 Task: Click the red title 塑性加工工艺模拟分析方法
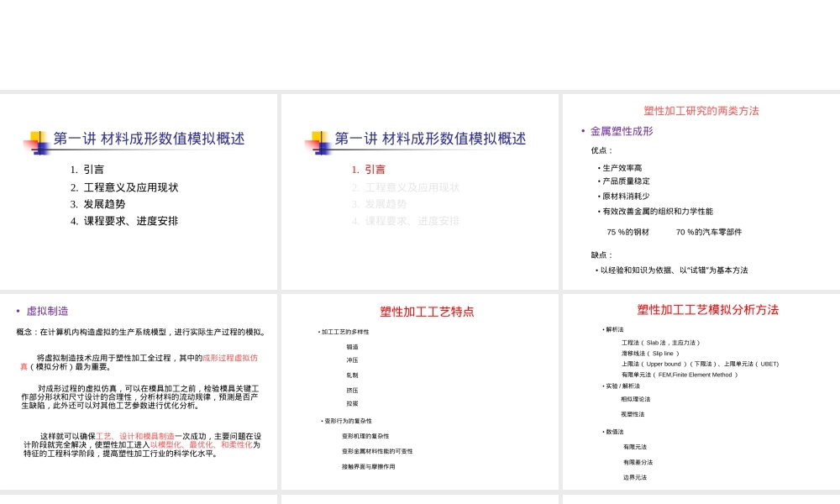[x=707, y=310]
